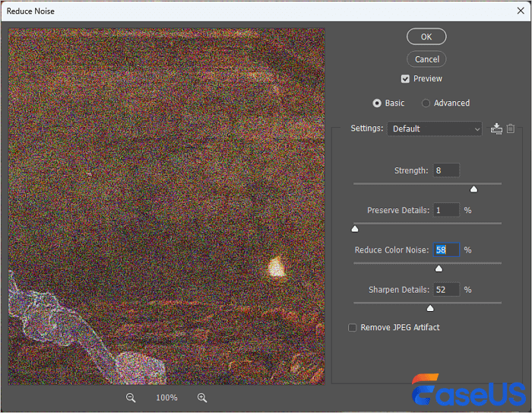Click the Reduce Color Noise value field
This screenshot has height=413, width=532.
tap(446, 249)
